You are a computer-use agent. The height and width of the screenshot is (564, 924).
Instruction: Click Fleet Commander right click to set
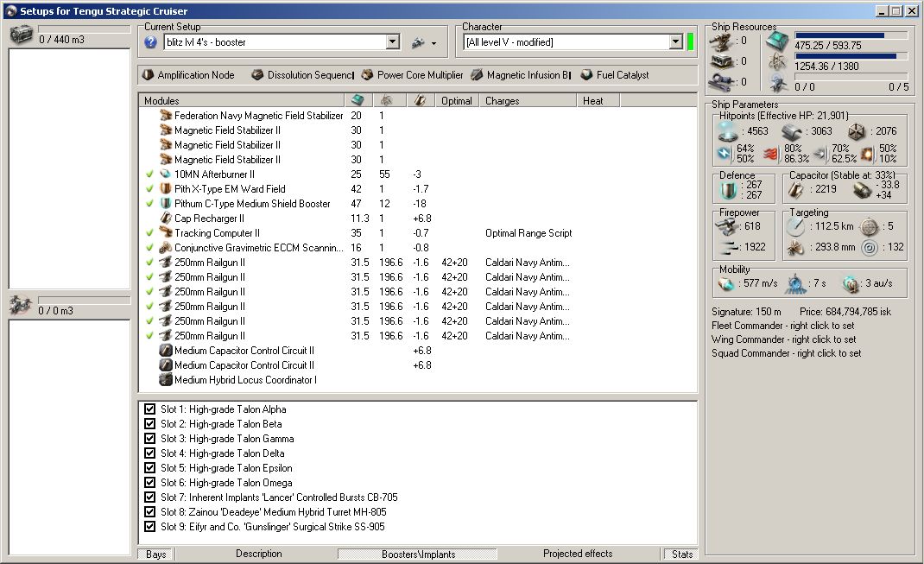coord(782,326)
